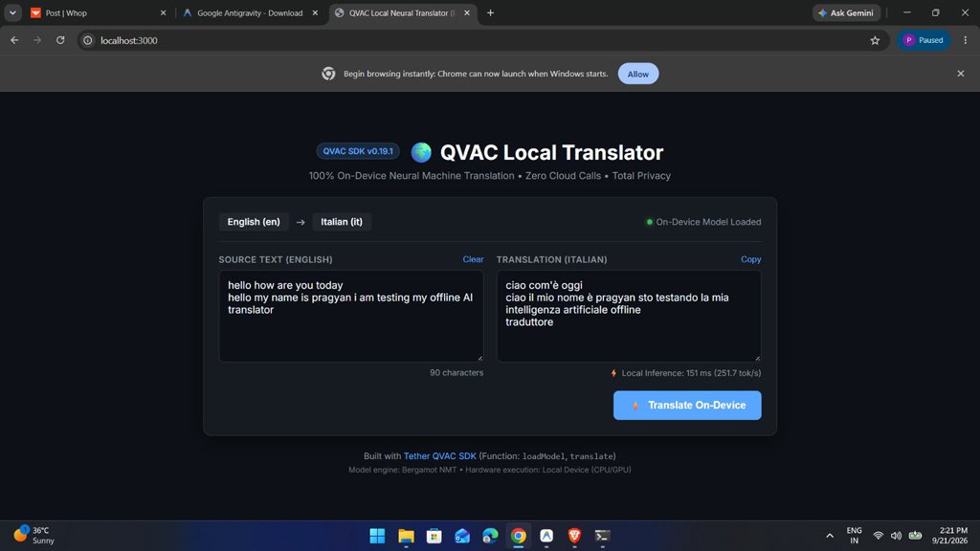The height and width of the screenshot is (551, 980).
Task: Click the globe icon beside QVAC Local Translator
Action: tap(421, 152)
